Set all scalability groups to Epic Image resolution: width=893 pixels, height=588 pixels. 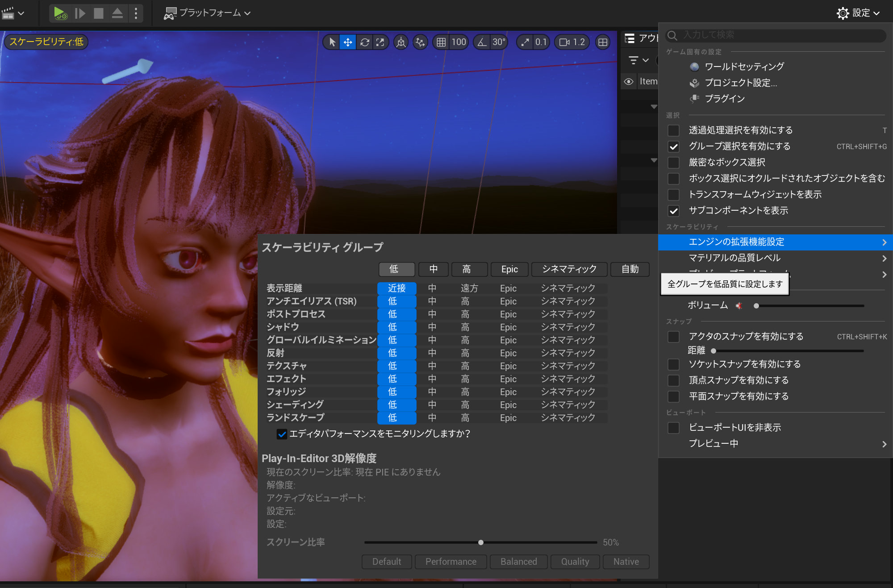click(509, 269)
